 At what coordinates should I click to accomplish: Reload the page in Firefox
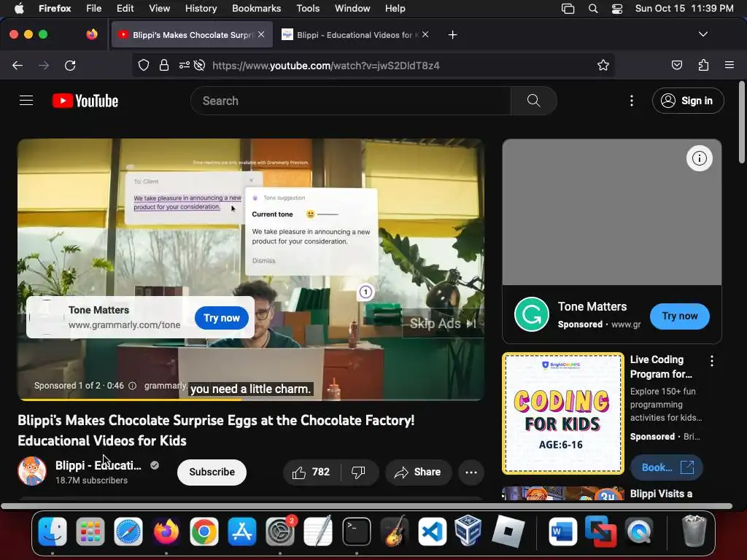click(x=70, y=65)
